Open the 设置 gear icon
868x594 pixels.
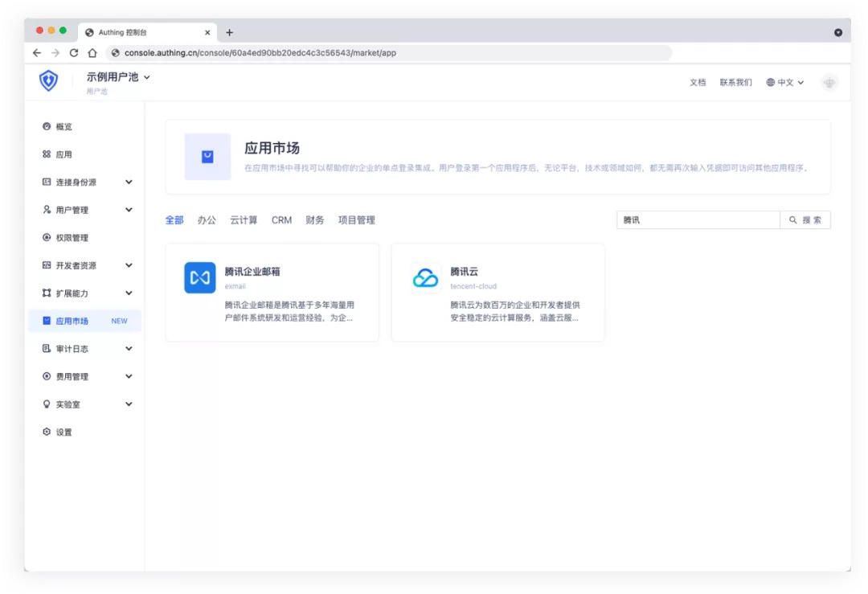click(47, 432)
